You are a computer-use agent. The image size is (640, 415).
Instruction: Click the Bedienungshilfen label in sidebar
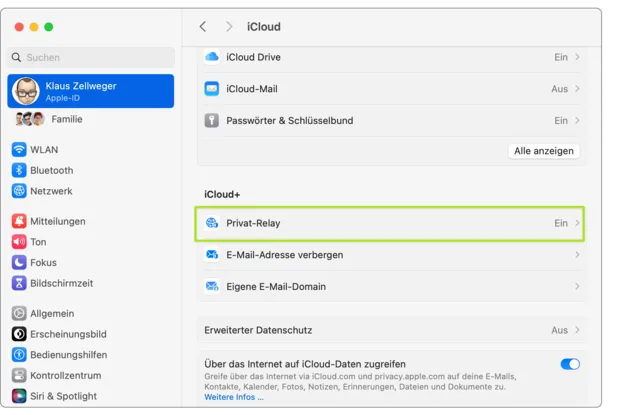point(69,355)
